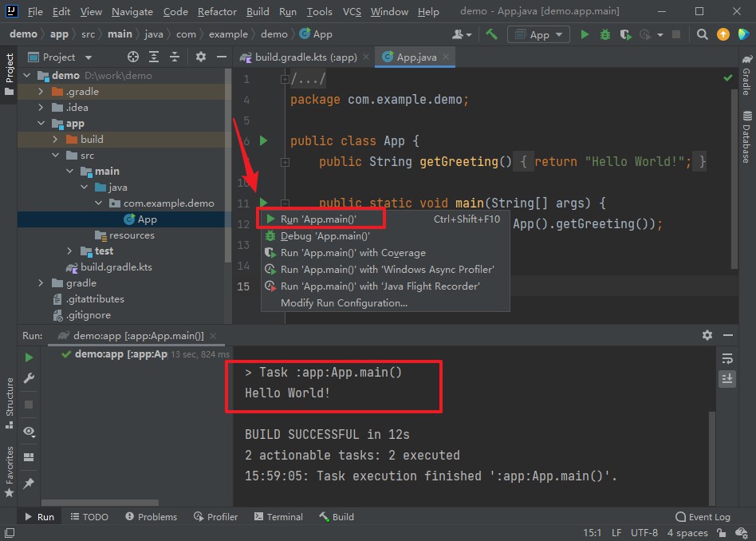Change LF line separator in status bar
756x541 pixels.
click(x=616, y=533)
